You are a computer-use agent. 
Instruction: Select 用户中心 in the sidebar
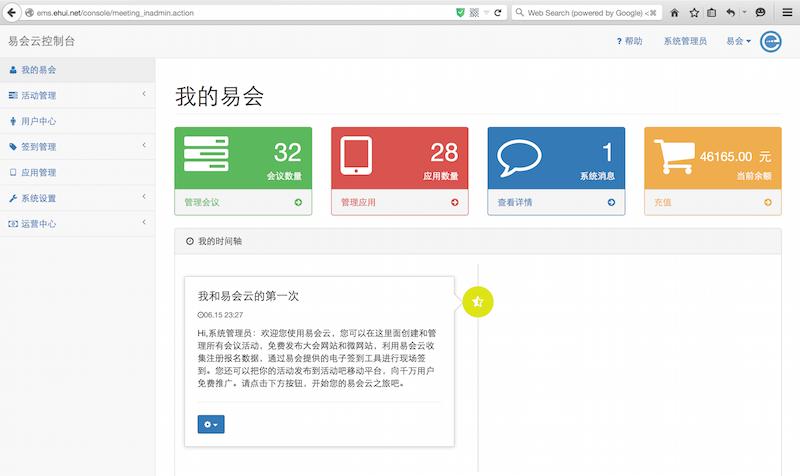click(x=38, y=121)
